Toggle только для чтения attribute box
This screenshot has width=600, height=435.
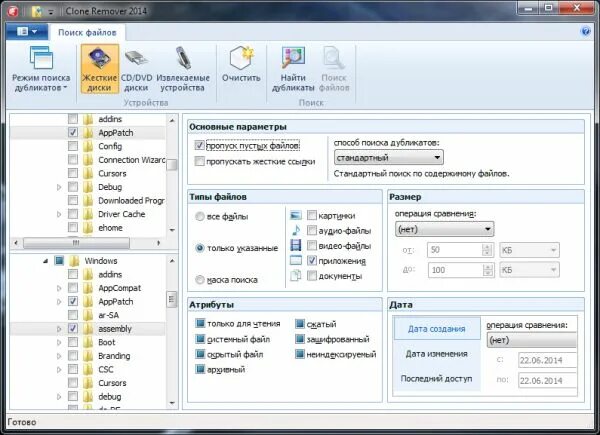[x=200, y=323]
